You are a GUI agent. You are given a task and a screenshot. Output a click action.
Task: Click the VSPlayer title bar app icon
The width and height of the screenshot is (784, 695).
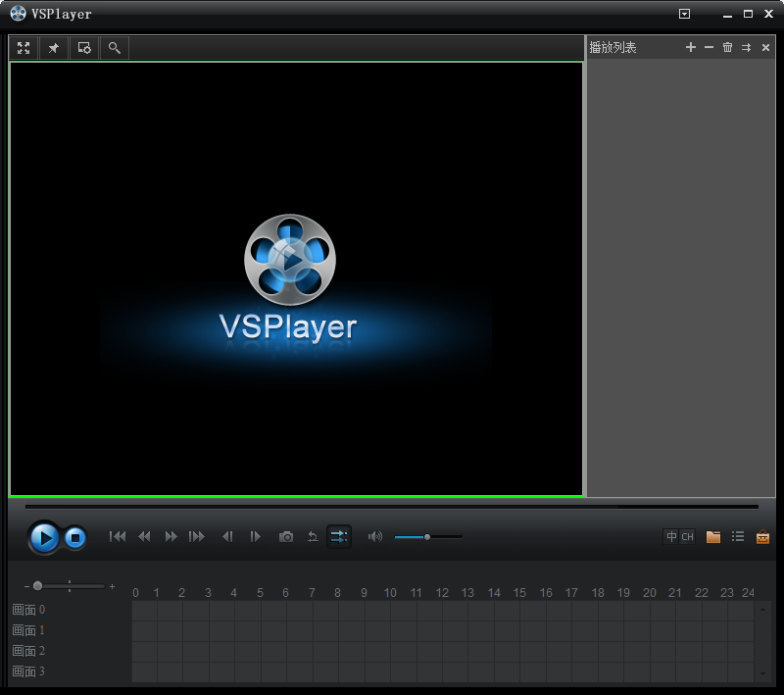point(18,14)
